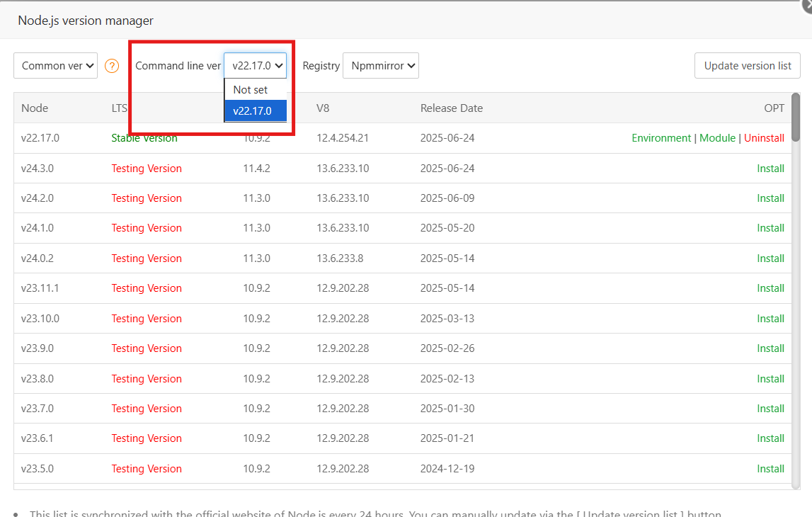Click the Update version list button

click(747, 65)
